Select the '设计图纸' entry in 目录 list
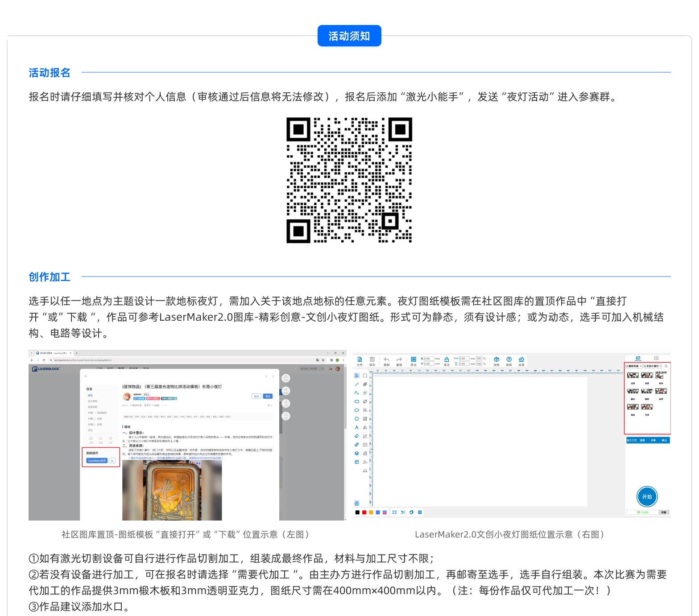The image size is (699, 616). pos(92,401)
